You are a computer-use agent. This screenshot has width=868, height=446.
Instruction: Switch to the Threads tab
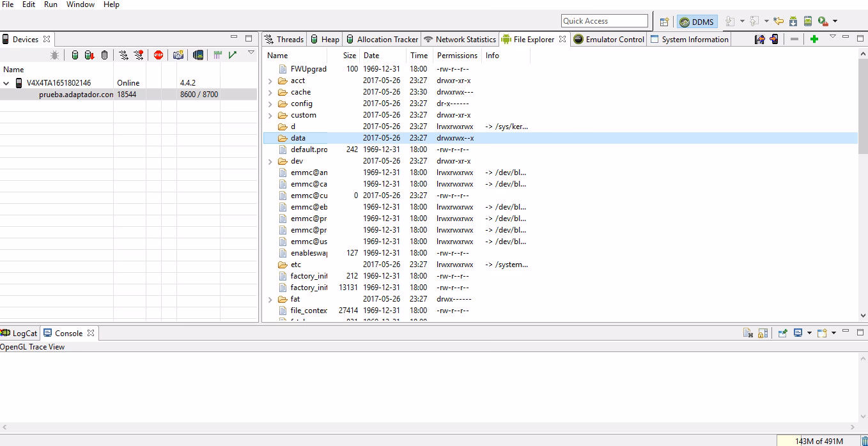(x=284, y=39)
